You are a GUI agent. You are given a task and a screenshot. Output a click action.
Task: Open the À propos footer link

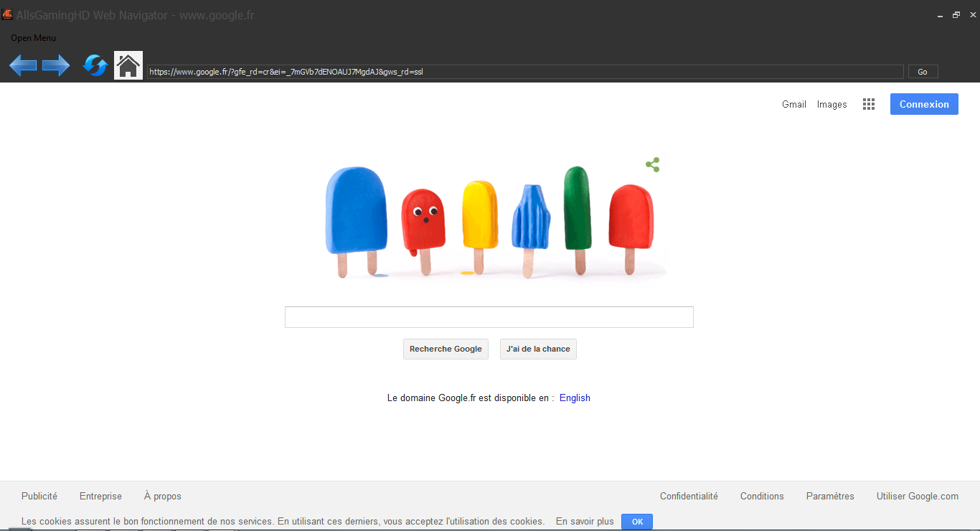coord(163,496)
